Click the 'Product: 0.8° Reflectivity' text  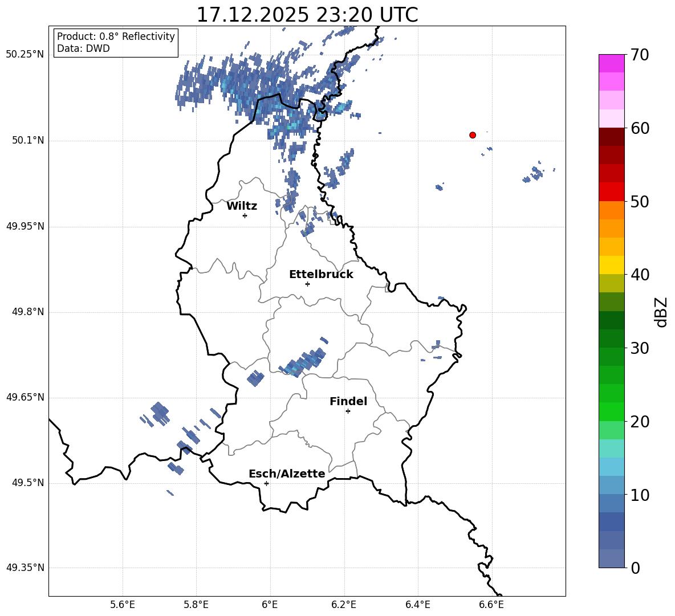click(116, 36)
